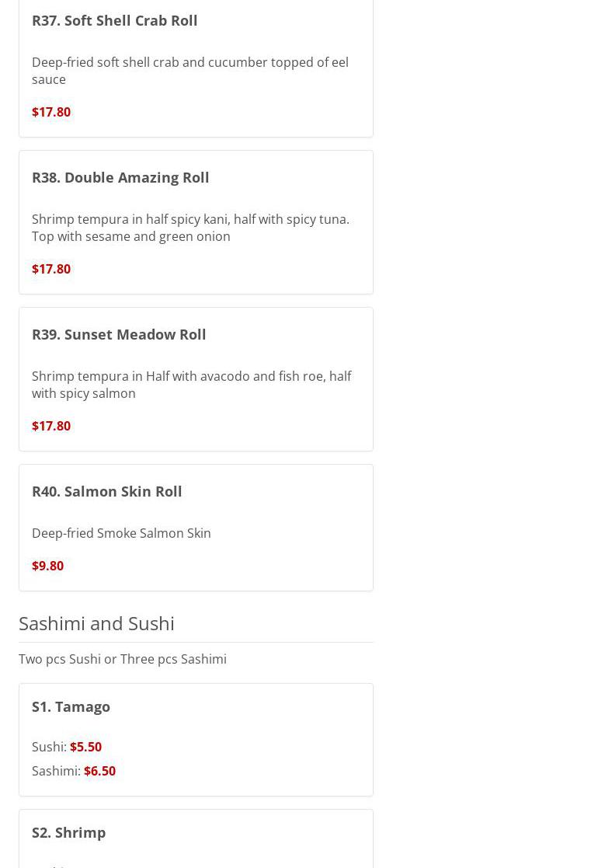The height and width of the screenshot is (868, 598).
Task: Click the Sashimi and Sushi section heading
Action: click(96, 624)
